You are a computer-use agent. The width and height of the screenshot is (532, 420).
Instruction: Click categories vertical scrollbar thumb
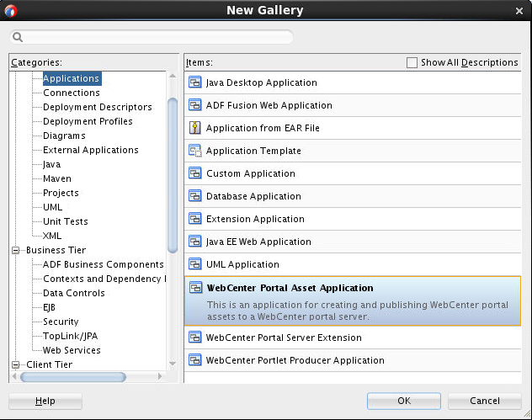pos(173,175)
